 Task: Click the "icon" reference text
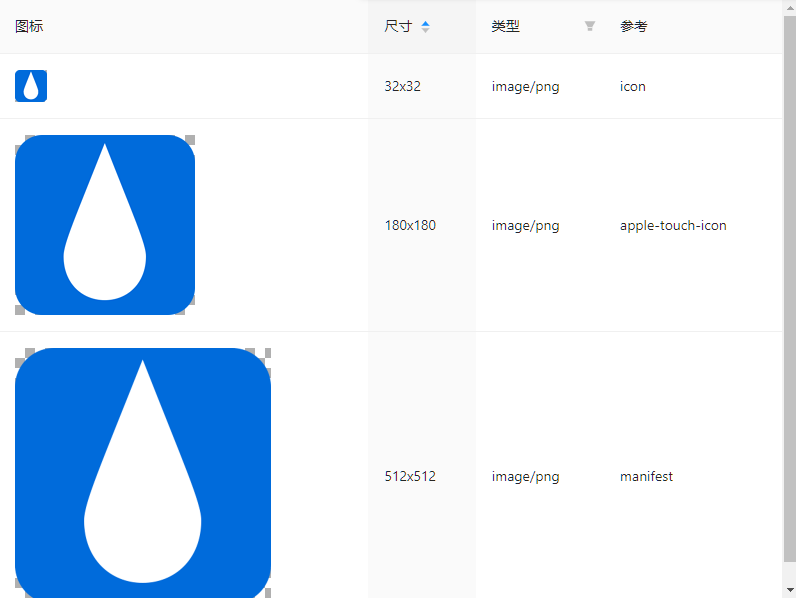click(633, 87)
